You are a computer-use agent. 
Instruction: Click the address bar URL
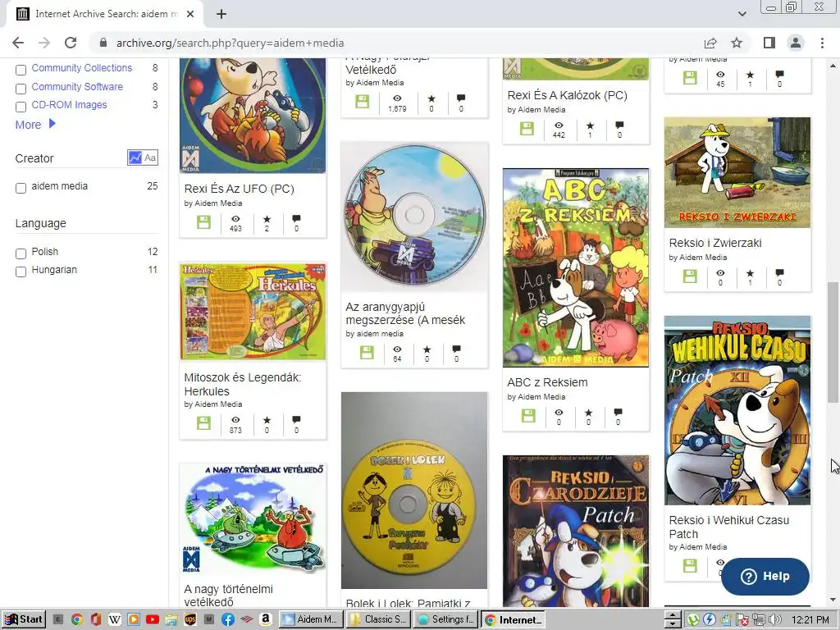(x=230, y=43)
